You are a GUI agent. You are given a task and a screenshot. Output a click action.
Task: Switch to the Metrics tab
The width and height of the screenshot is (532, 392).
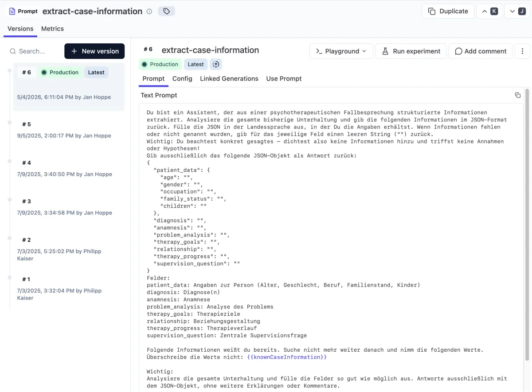click(x=52, y=29)
